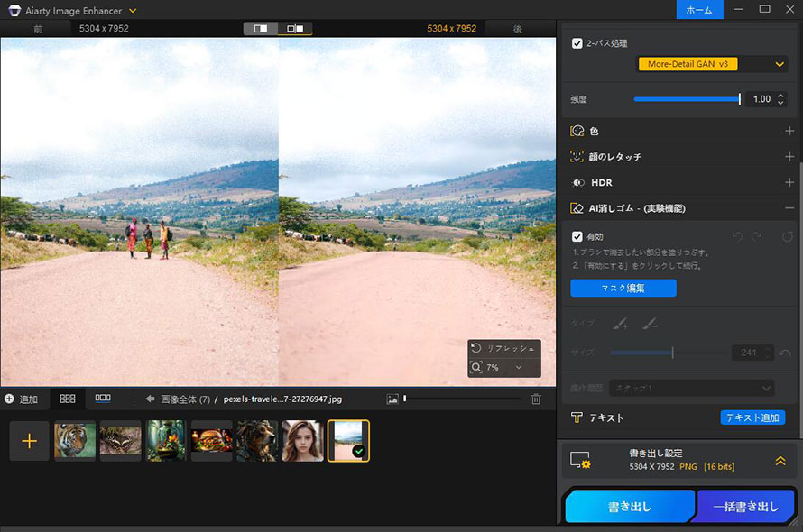Expand the HDR section
803x532 pixels.
789,182
